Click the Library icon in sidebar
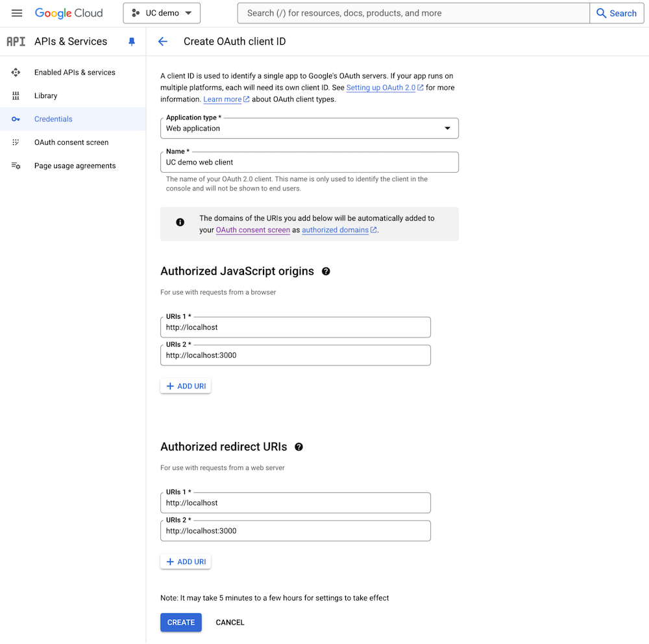Viewport: 649px width, 644px height. pyautogui.click(x=16, y=95)
